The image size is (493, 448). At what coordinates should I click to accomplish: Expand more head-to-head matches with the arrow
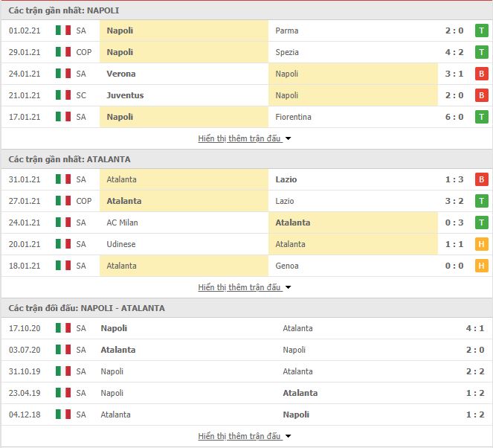click(288, 436)
